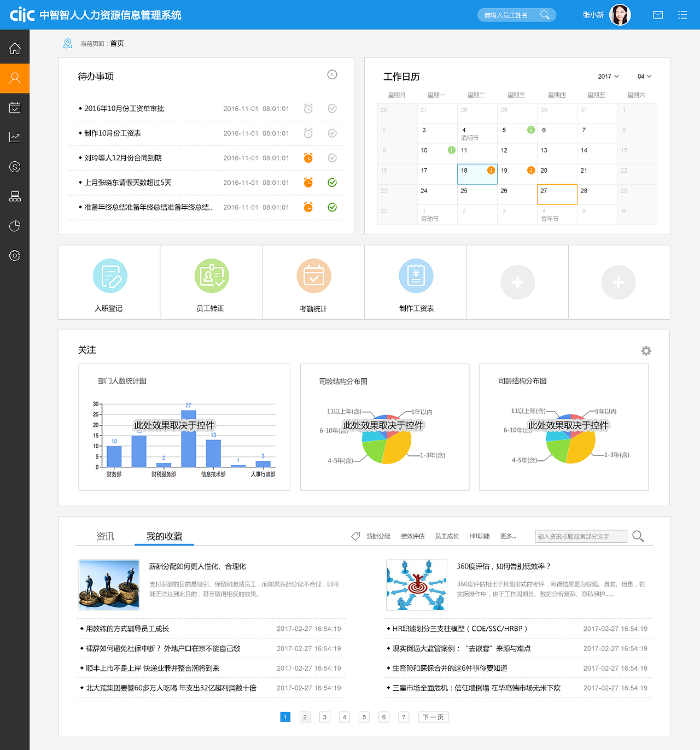Open the 考勤统计 icon

313,276
